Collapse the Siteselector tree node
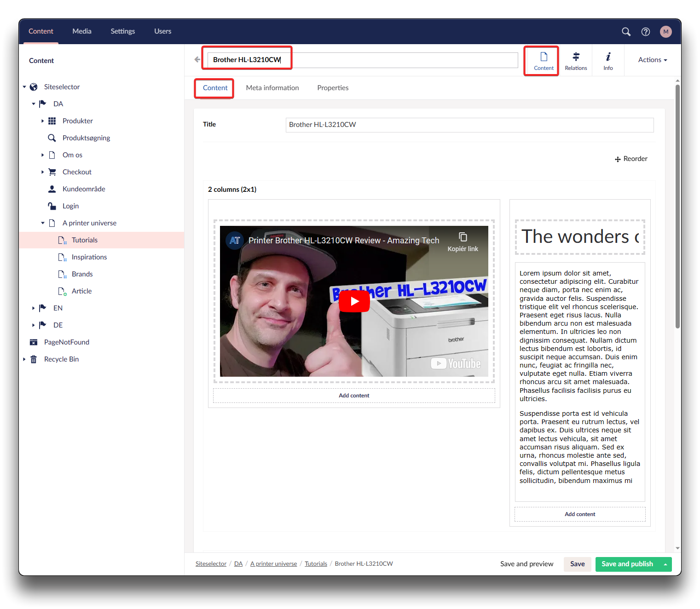 [24, 87]
